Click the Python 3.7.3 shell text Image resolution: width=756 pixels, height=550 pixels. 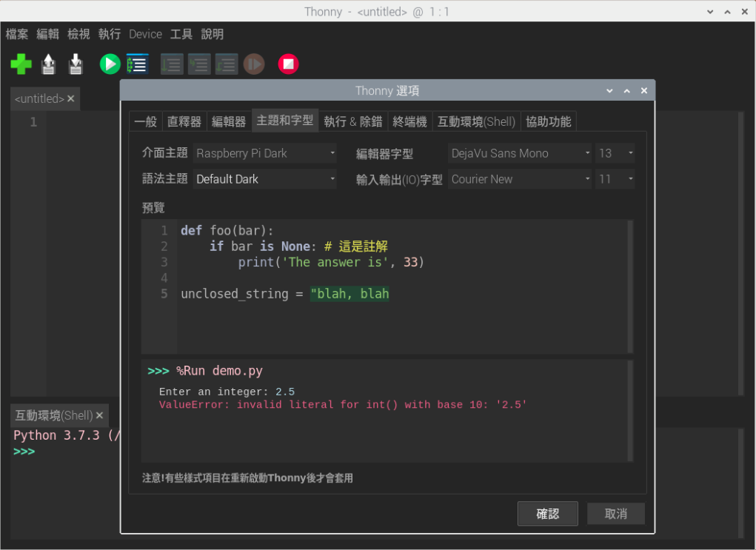pos(67,435)
